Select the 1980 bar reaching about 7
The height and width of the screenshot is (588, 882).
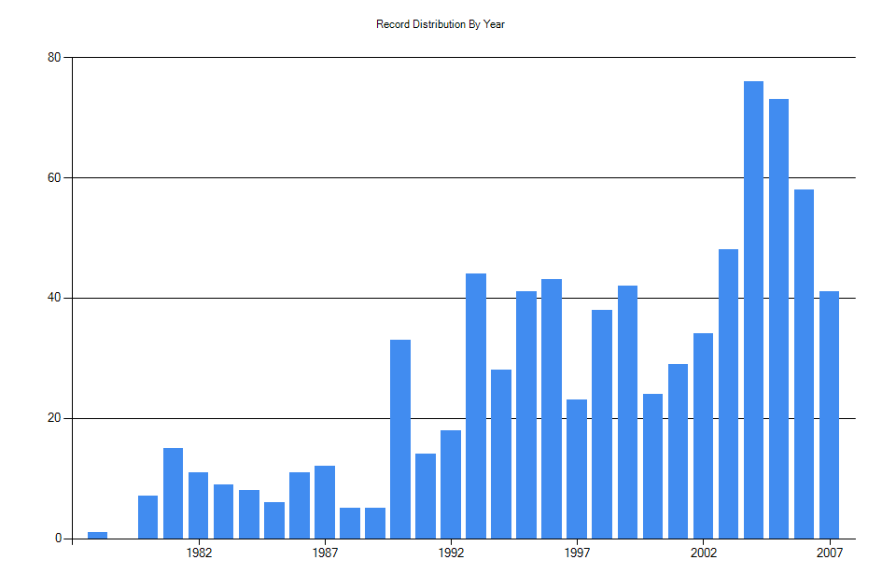[x=148, y=517]
